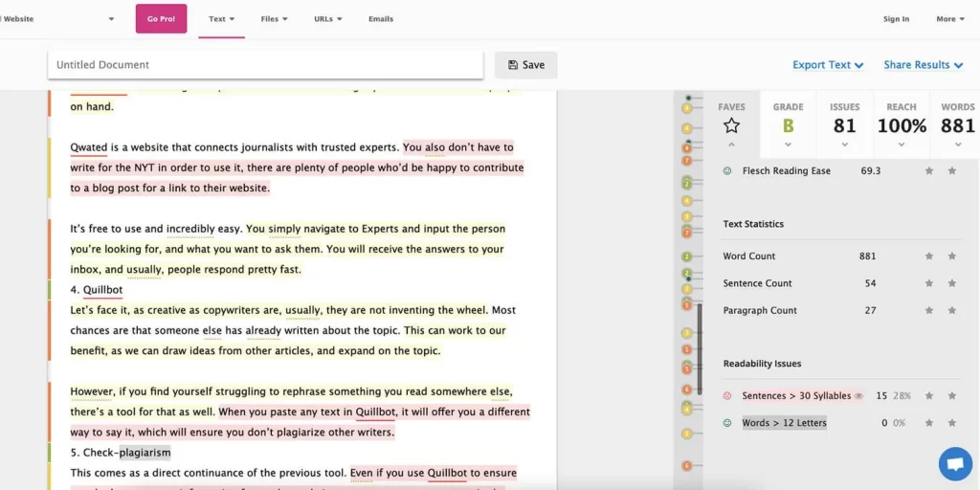Screen dimensions: 980x490
Task: Click second star beside Word Count
Action: coord(952,256)
